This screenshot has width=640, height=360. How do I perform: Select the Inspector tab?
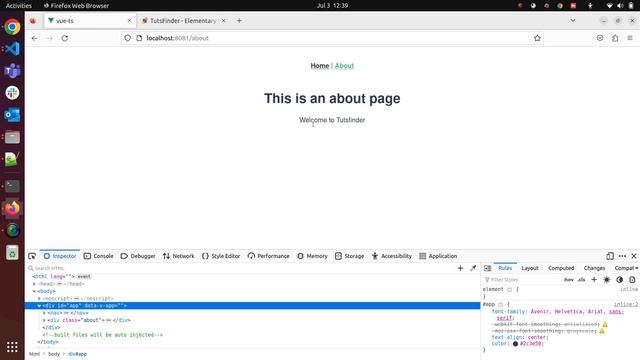(x=60, y=256)
